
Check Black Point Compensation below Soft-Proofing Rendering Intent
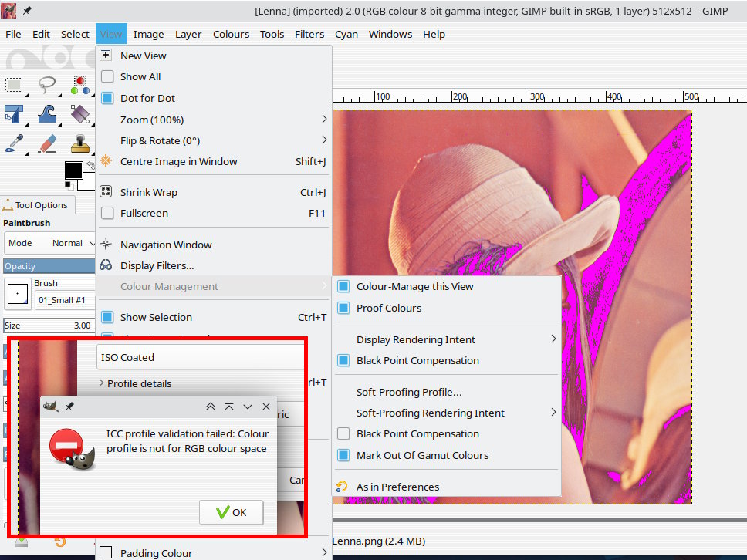(343, 433)
